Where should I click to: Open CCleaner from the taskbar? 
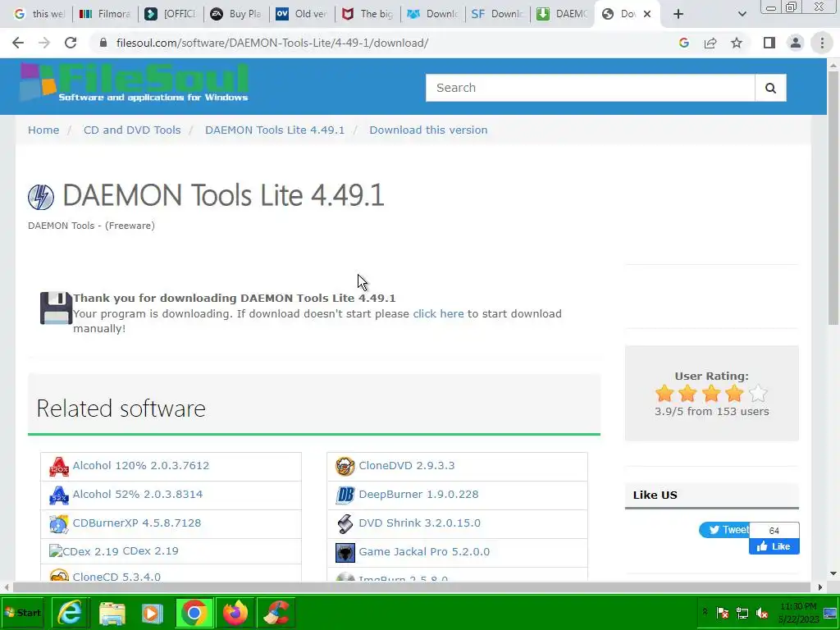point(276,613)
